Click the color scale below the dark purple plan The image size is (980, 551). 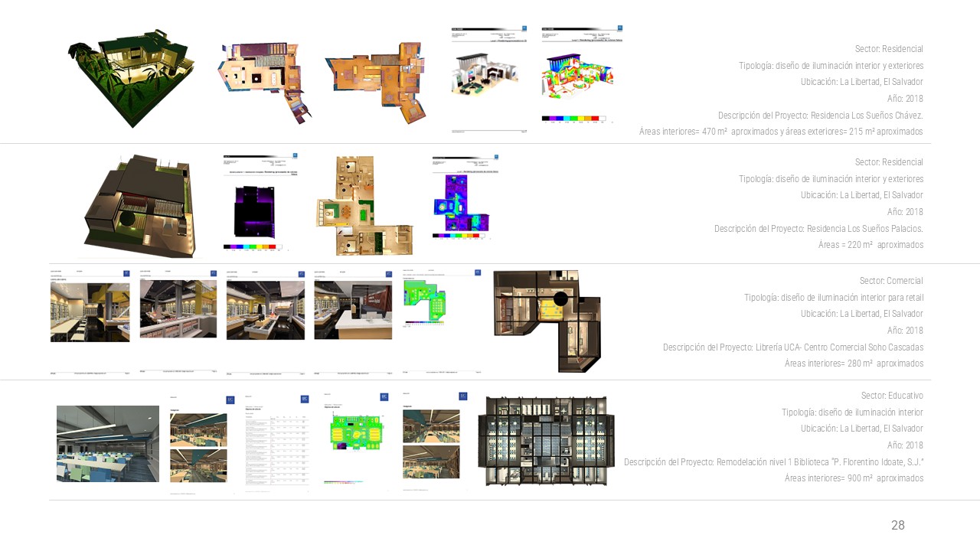pyautogui.click(x=252, y=247)
